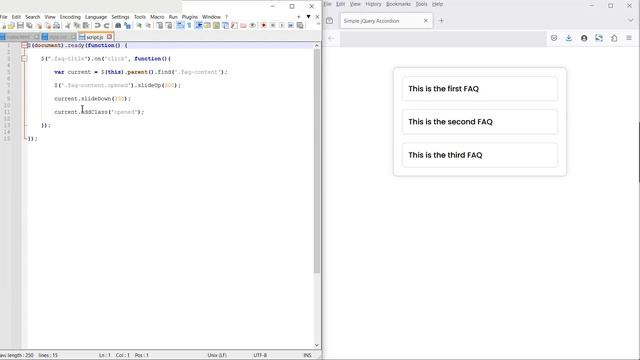Open the Function List panel icon
This screenshot has width=640, height=360.
coord(234,25)
